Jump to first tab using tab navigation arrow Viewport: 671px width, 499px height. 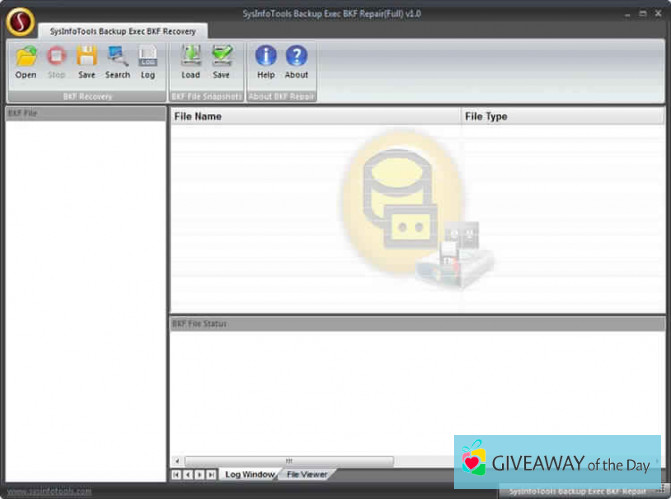pos(177,474)
